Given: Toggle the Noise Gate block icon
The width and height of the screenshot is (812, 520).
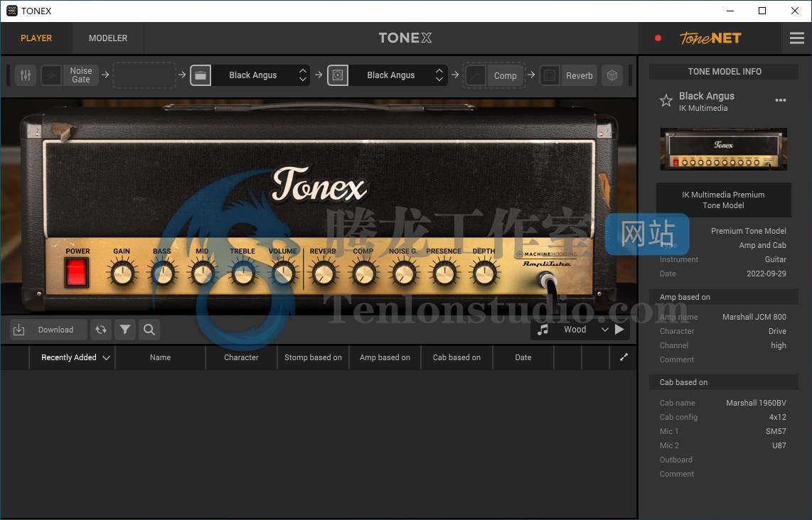Looking at the screenshot, I should pos(51,75).
